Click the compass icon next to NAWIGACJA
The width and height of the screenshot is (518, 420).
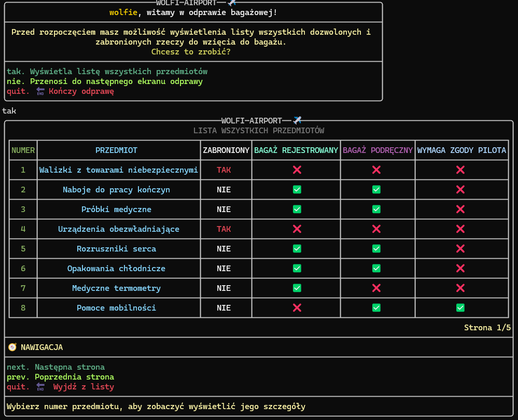tap(12, 347)
